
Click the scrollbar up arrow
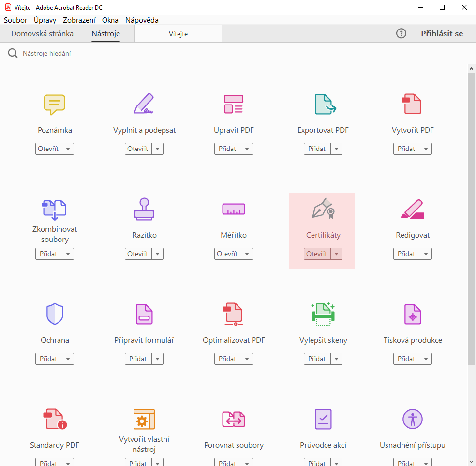(x=471, y=69)
